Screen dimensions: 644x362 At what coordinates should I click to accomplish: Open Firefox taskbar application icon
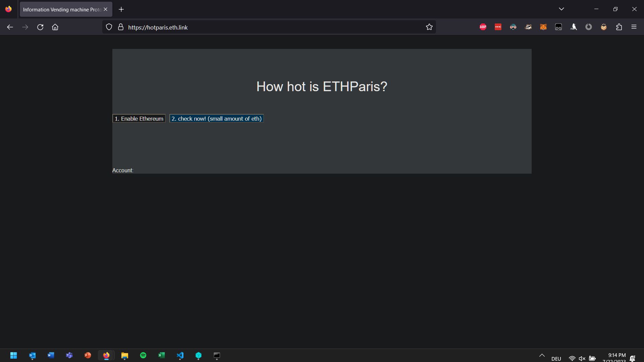click(x=106, y=355)
